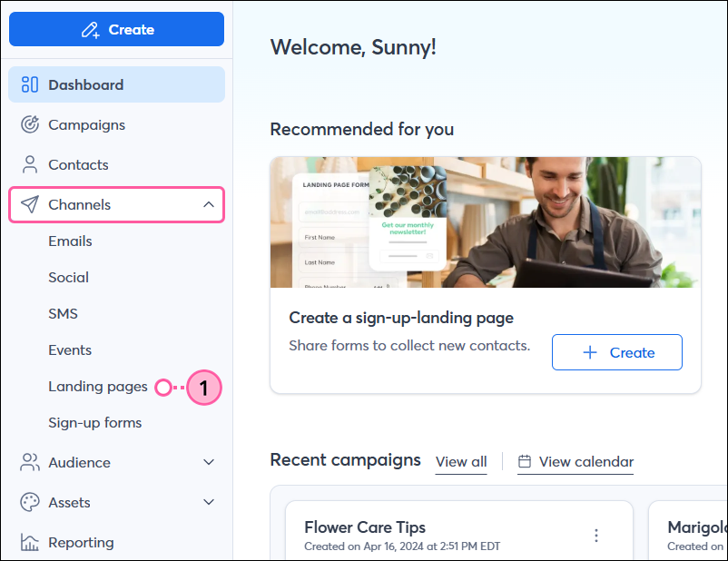
Task: Open View all recent campaigns
Action: (x=460, y=461)
